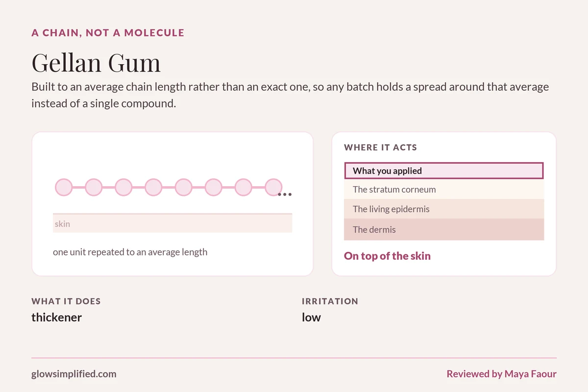Click the fourth circle in the chain
Image resolution: width=588 pixels, height=392 pixels.
153,187
